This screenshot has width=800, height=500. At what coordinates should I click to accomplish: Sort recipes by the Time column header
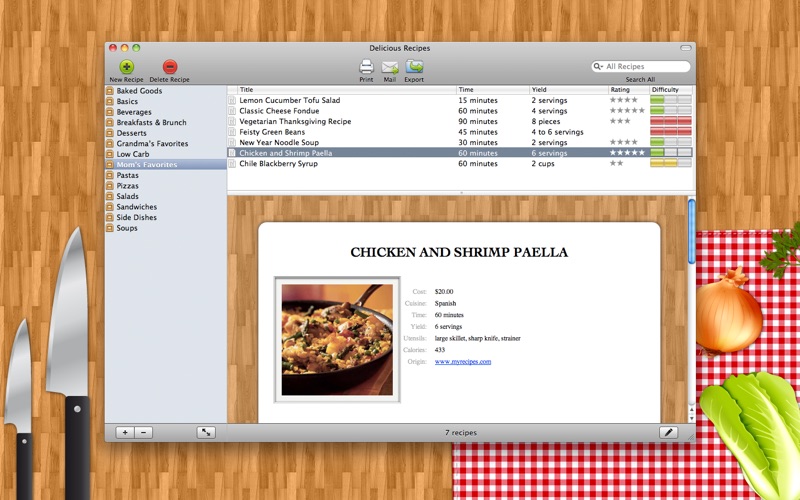[x=492, y=90]
